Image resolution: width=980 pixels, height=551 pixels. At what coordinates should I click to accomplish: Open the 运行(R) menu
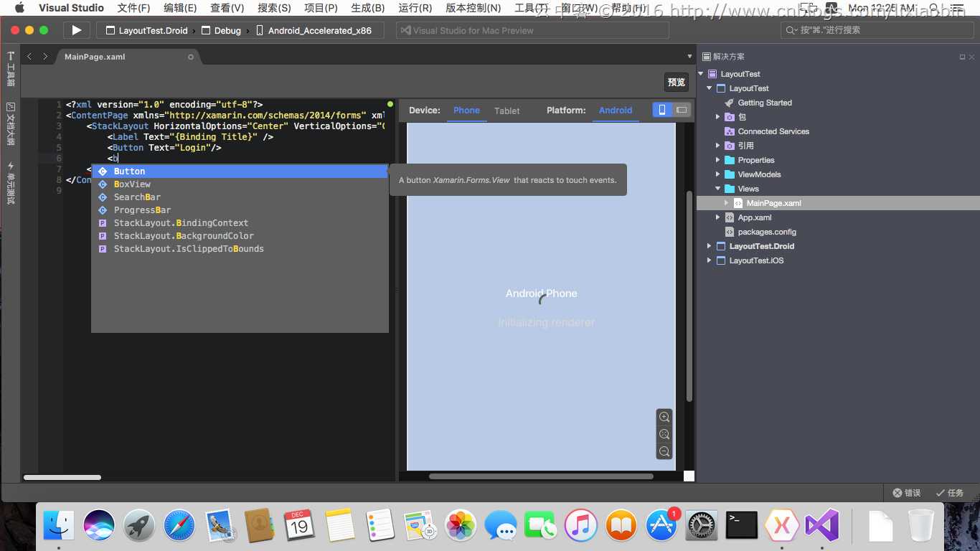point(415,8)
